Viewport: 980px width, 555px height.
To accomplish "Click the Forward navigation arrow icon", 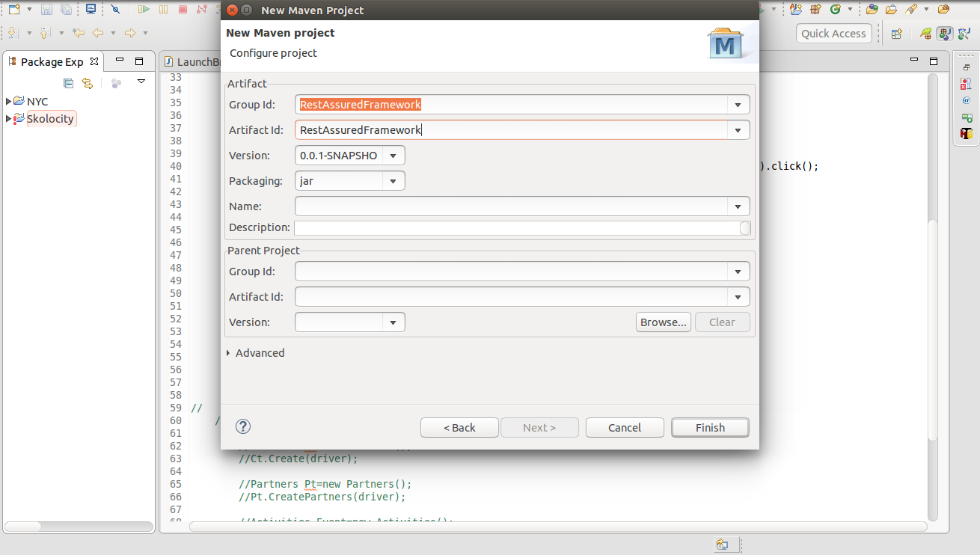I will [x=129, y=33].
